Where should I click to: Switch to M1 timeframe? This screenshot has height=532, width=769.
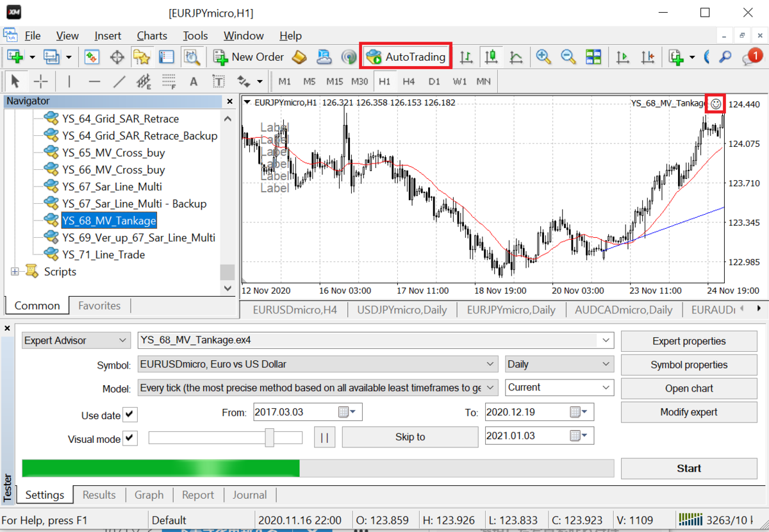pyautogui.click(x=285, y=81)
